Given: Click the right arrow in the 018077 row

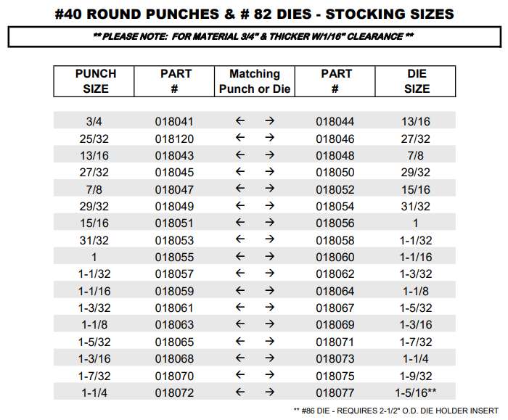Looking at the screenshot, I should (x=269, y=392).
